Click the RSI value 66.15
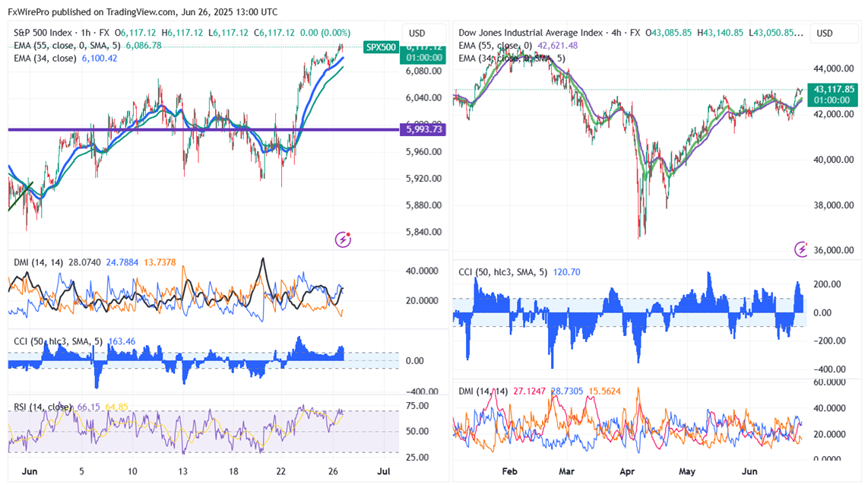Image resolution: width=868 pixels, height=485 pixels. (89, 407)
